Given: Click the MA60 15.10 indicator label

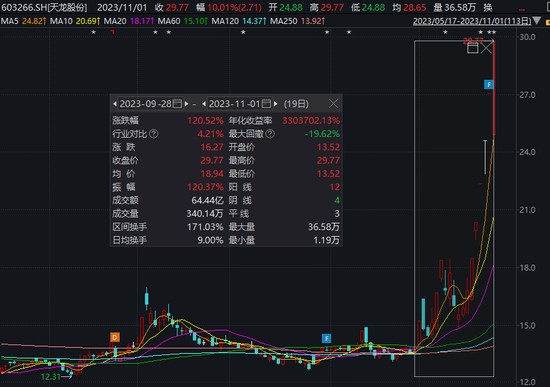Looking at the screenshot, I should tap(183, 21).
